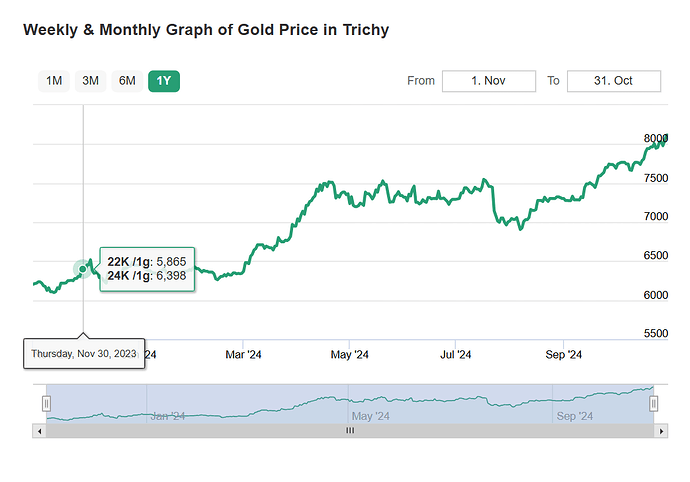Click the Mar '24 axis label

click(x=243, y=354)
